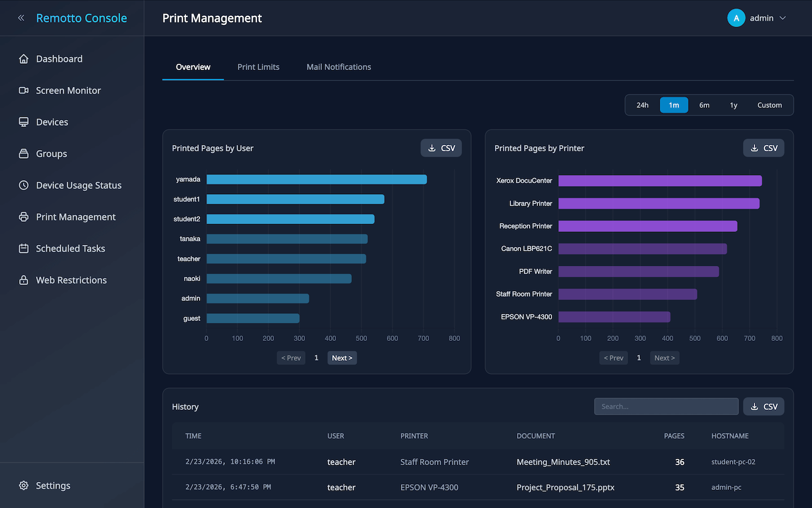Click the naoki bar in user chart
The image size is (812, 508).
pos(279,279)
